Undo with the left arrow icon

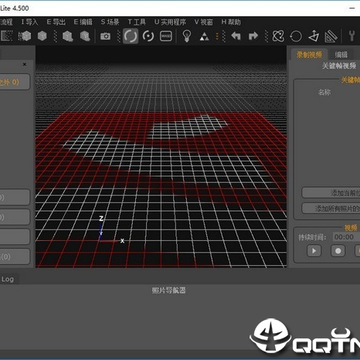point(236,36)
